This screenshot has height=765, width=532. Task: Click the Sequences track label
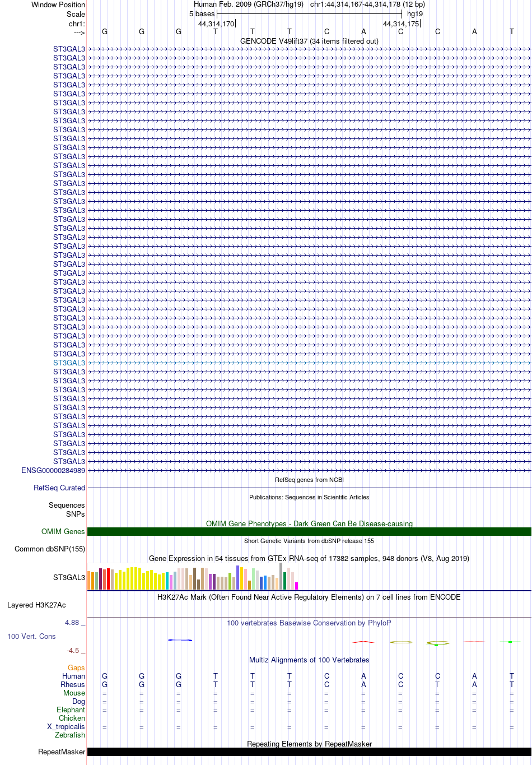[x=67, y=505]
